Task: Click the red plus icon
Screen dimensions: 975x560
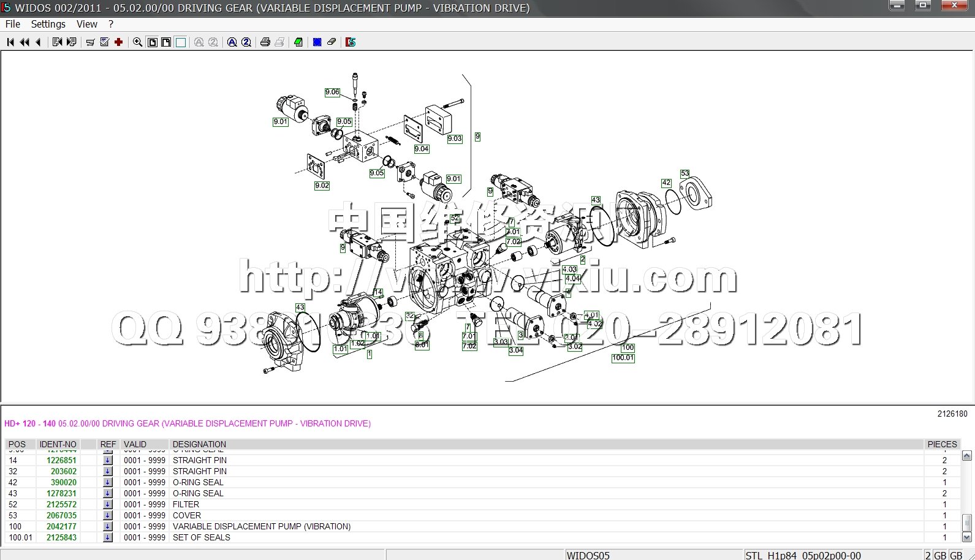Action: click(x=119, y=42)
